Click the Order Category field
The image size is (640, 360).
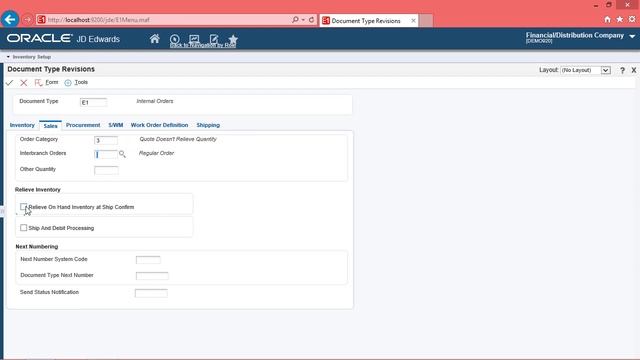(106, 140)
